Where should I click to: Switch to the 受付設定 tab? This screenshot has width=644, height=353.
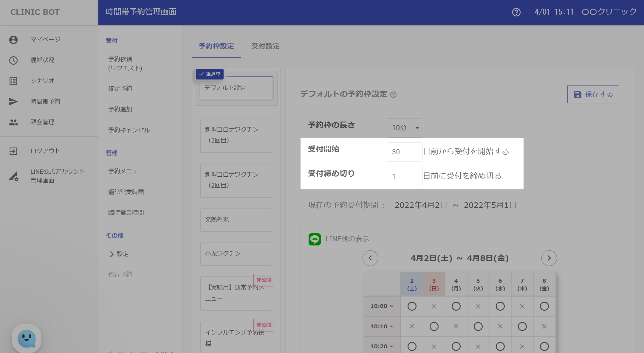coord(265,46)
